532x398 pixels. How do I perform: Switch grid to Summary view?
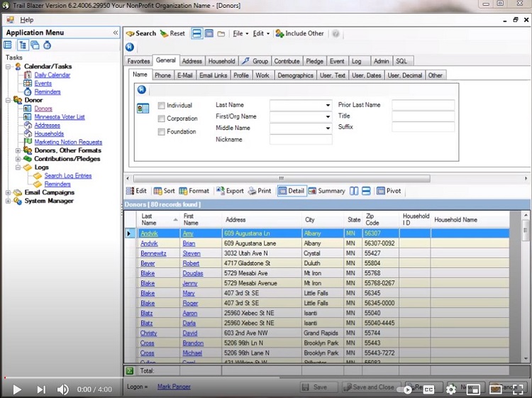[326, 191]
